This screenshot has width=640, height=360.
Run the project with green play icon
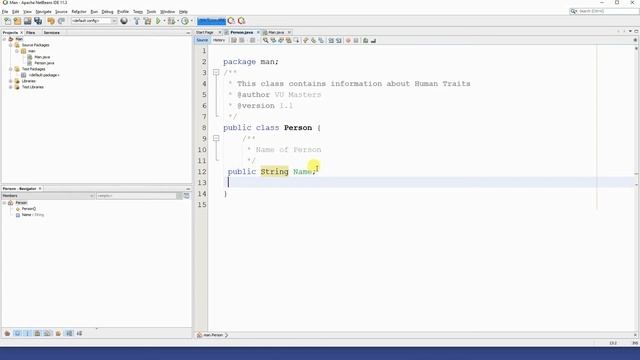[x=158, y=21]
